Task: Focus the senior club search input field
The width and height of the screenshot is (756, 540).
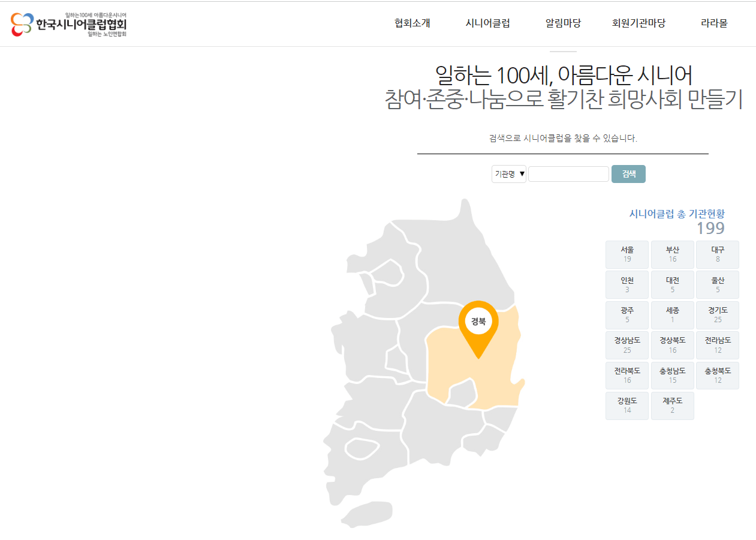Action: click(x=568, y=174)
